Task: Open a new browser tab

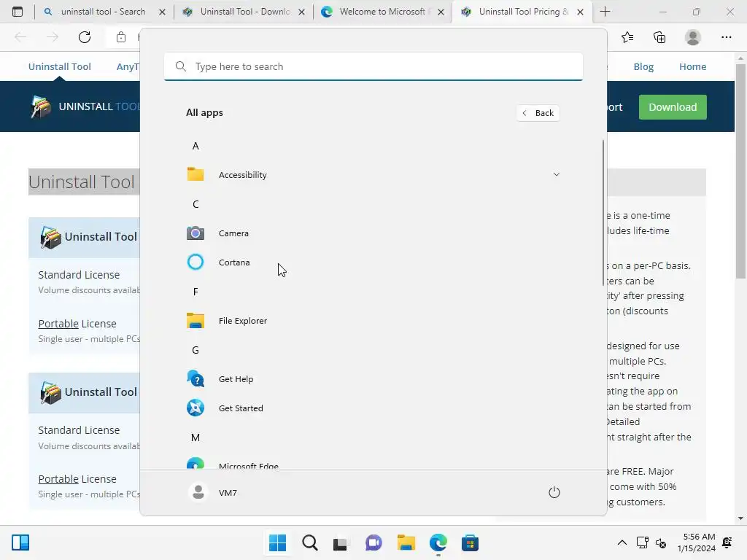Action: [605, 12]
